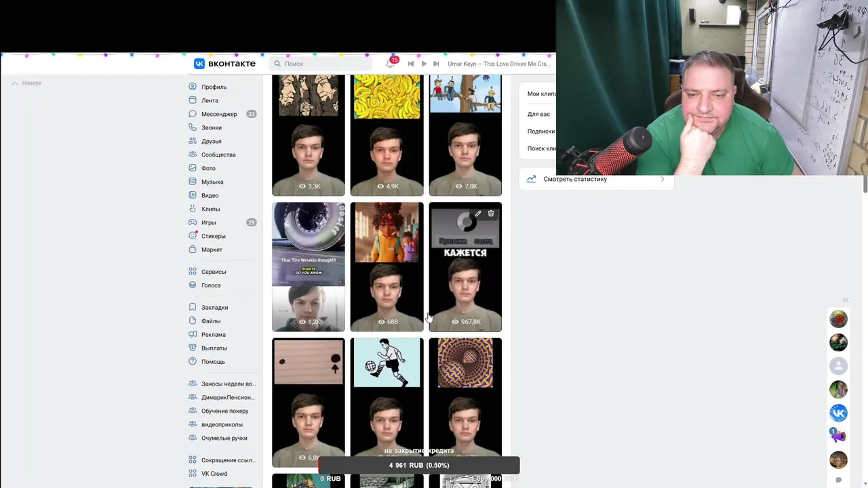The height and width of the screenshot is (488, 868).
Task: Open Стикеры section
Action: point(213,236)
